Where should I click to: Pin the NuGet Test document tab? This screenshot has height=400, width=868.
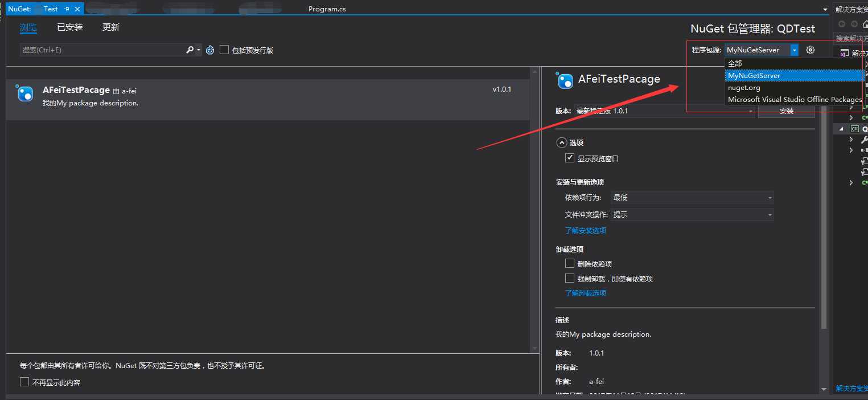(x=67, y=9)
